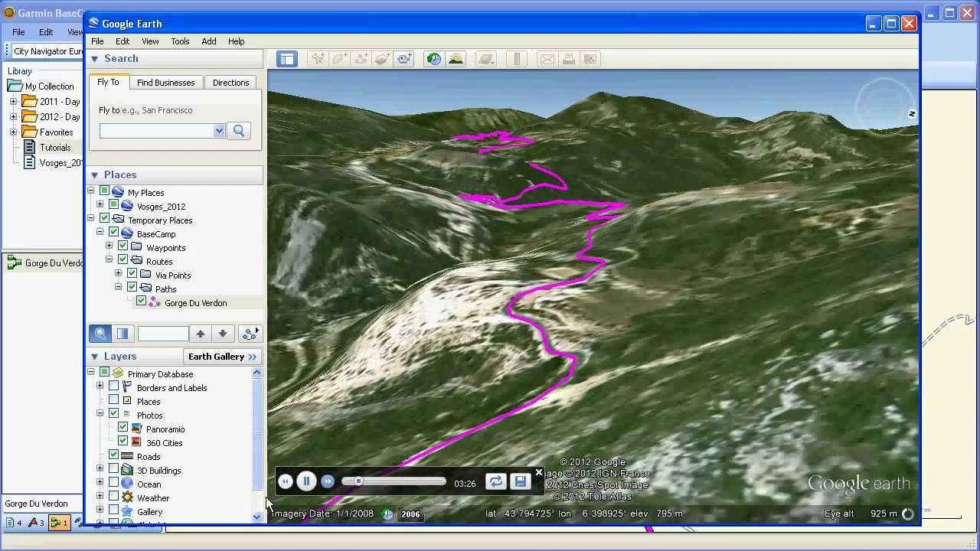Disable the Roads layer checkbox
The width and height of the screenshot is (980, 551).
113,455
